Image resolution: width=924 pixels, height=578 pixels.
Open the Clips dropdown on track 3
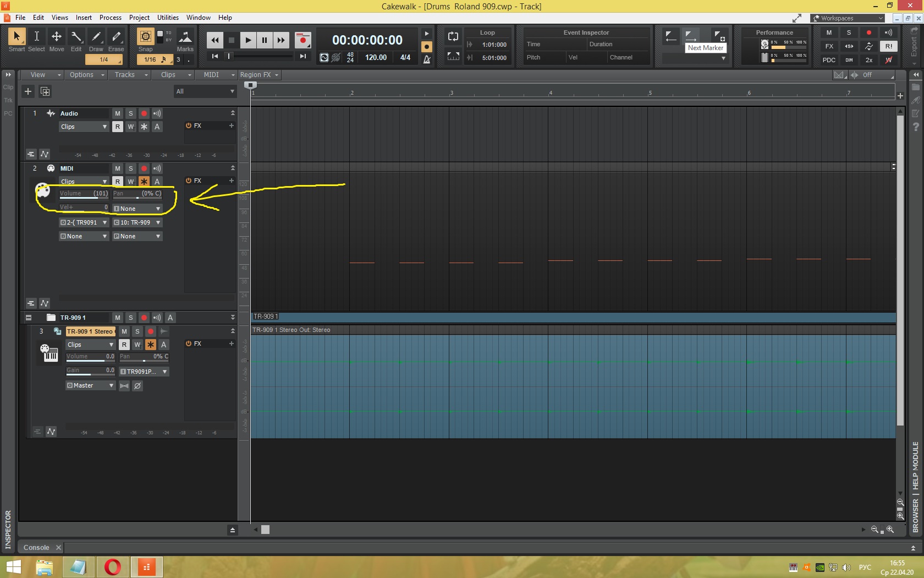pos(90,345)
